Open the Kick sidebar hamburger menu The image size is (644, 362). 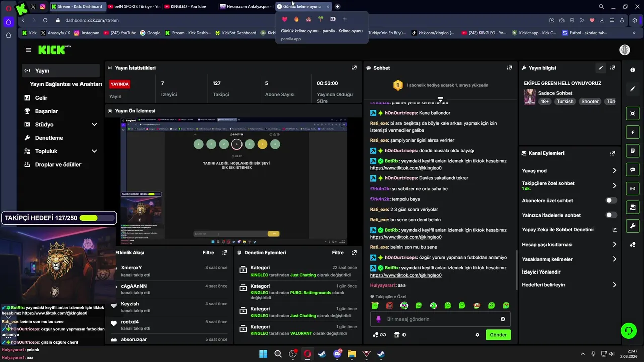(x=28, y=50)
